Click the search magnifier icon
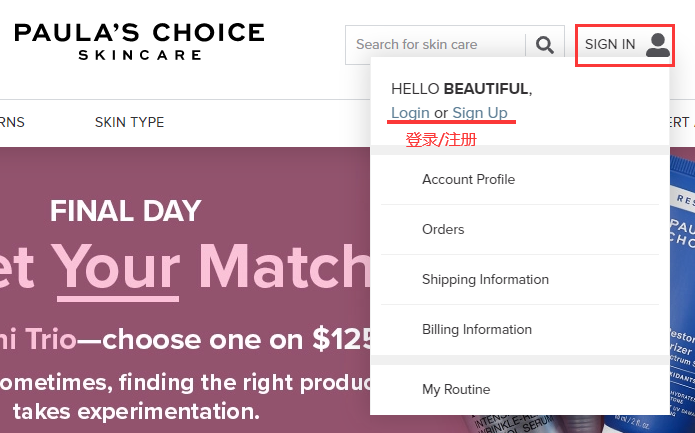 pos(544,44)
